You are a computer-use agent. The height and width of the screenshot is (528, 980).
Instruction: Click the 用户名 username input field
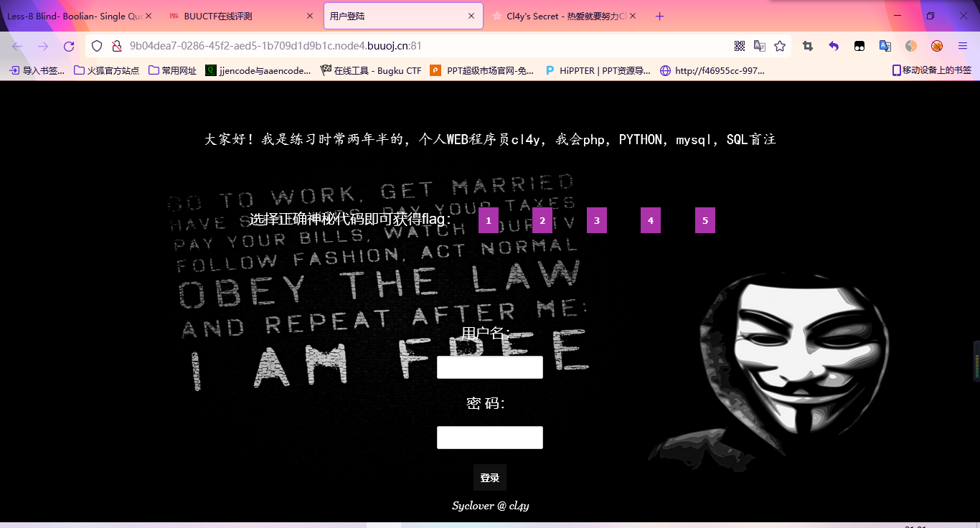pyautogui.click(x=490, y=367)
